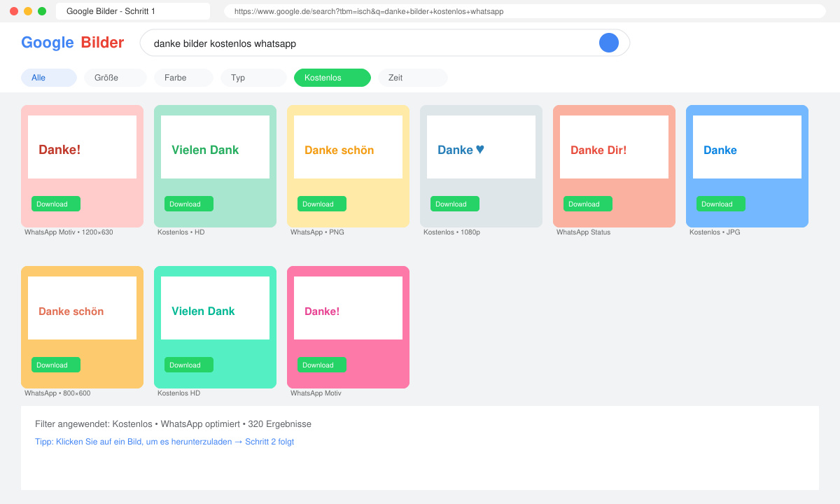
Task: Open the 'Danke schön' image on pale yellow card
Action: tap(348, 147)
